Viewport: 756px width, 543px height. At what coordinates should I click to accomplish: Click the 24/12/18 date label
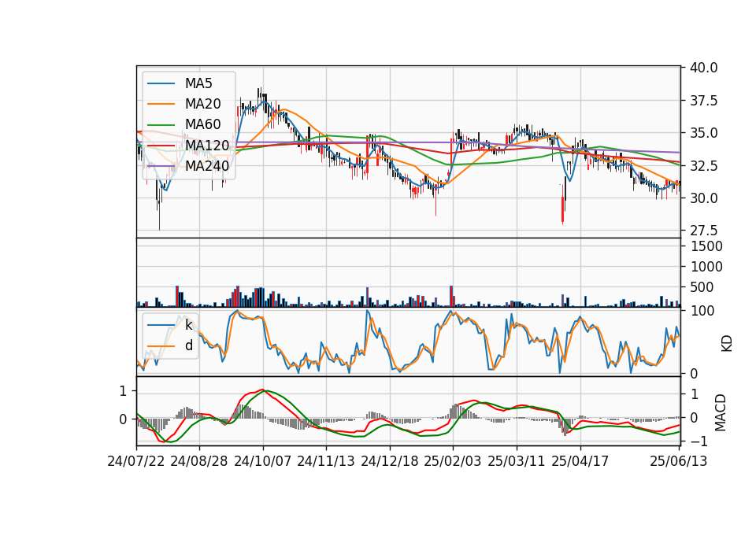(x=390, y=461)
